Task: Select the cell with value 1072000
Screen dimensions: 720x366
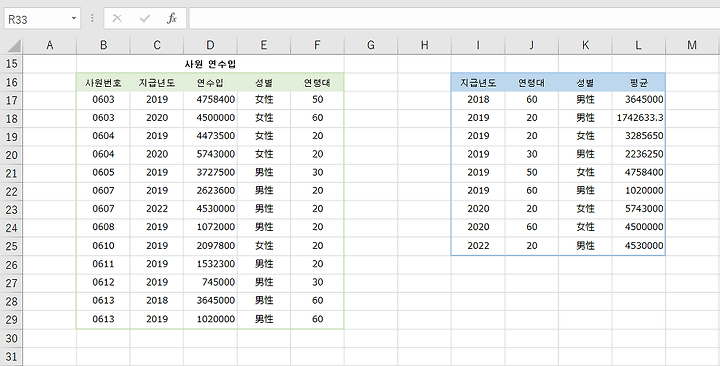Action: point(210,227)
